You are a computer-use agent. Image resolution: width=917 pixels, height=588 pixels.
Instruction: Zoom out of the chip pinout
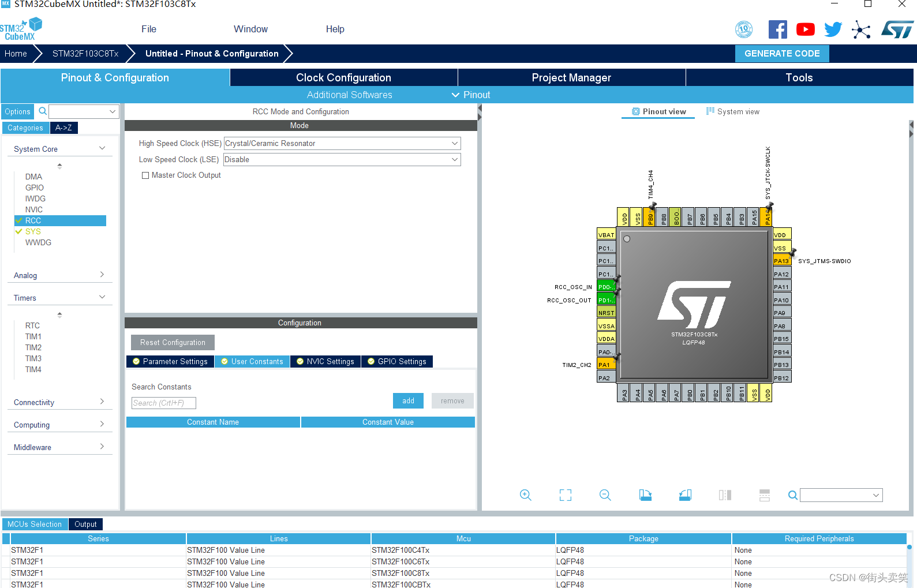click(x=605, y=495)
